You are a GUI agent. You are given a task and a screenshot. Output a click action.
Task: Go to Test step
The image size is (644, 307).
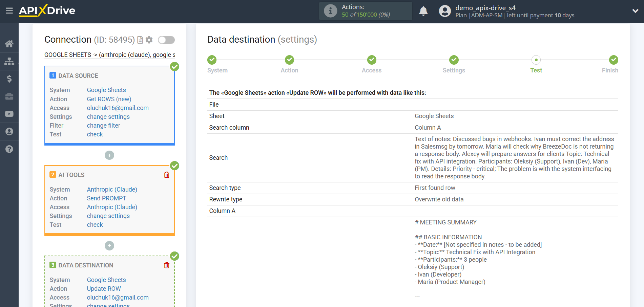(x=536, y=60)
